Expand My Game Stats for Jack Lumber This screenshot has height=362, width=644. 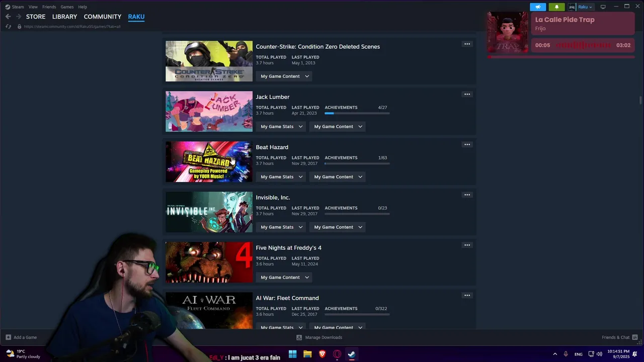click(x=281, y=127)
